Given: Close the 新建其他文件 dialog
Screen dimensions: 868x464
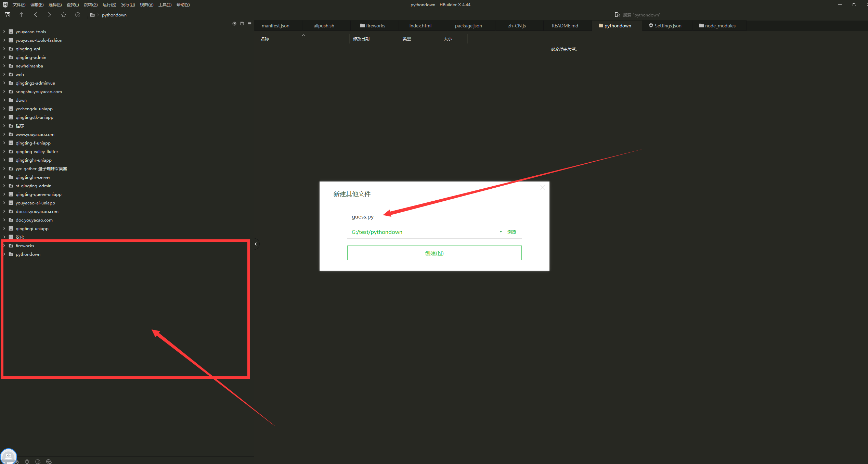Looking at the screenshot, I should click(x=542, y=188).
